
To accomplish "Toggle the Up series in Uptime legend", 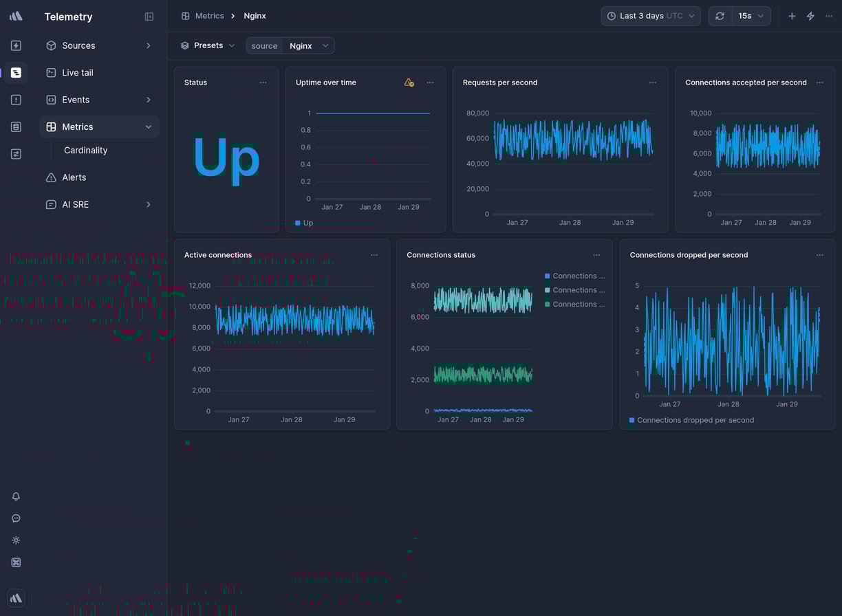I will [303, 223].
